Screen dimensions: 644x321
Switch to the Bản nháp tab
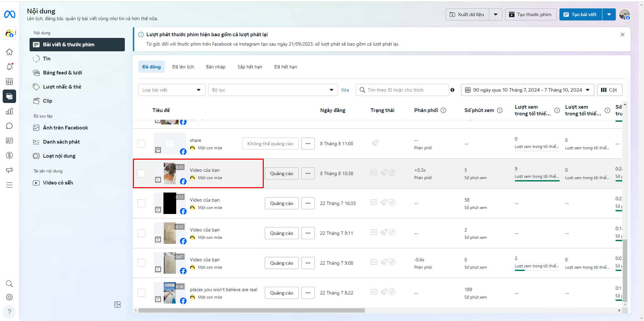(x=215, y=67)
